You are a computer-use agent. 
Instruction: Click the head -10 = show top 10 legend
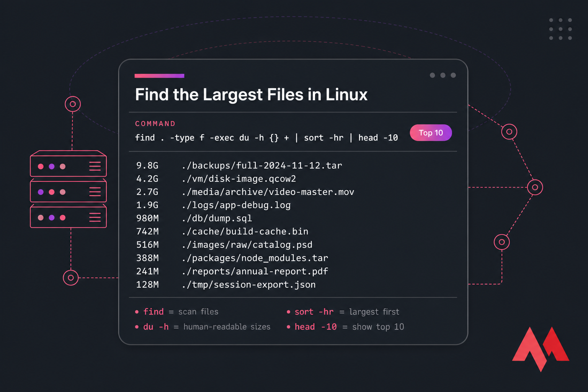click(345, 327)
